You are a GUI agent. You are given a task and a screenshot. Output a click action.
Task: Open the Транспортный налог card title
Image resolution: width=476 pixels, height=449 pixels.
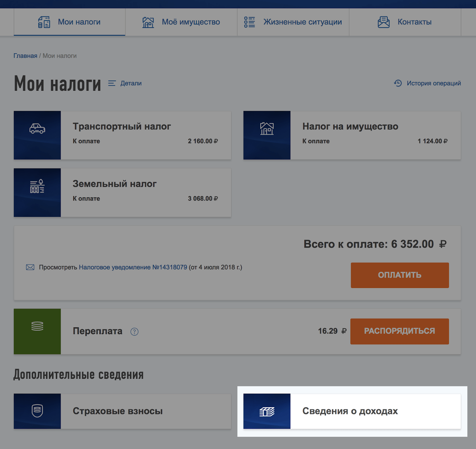point(122,126)
